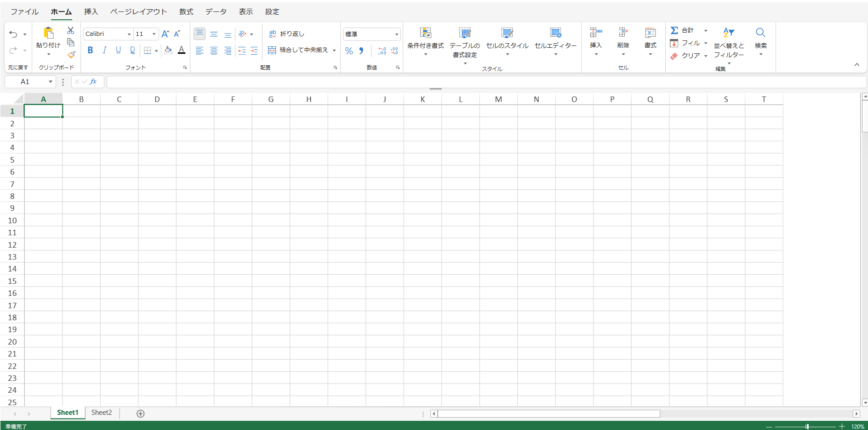
Task: Click the percent style icon
Action: [x=349, y=51]
